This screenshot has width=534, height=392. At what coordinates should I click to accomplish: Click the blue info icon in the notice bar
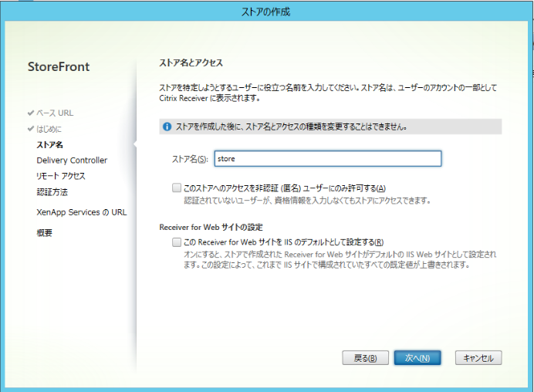[x=167, y=127]
